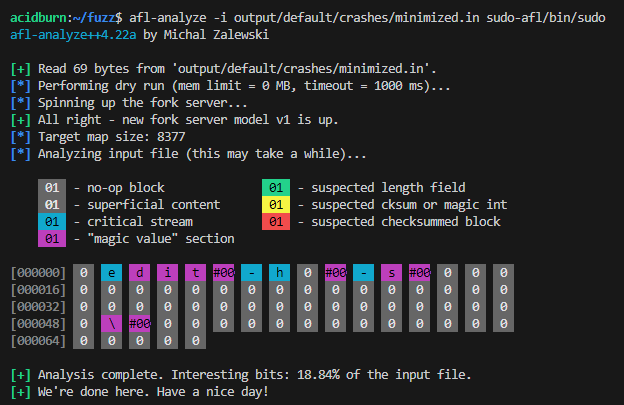Screen dimensions: 624x405
Task: Click the blue 'h' byte cell
Action: coord(282,272)
